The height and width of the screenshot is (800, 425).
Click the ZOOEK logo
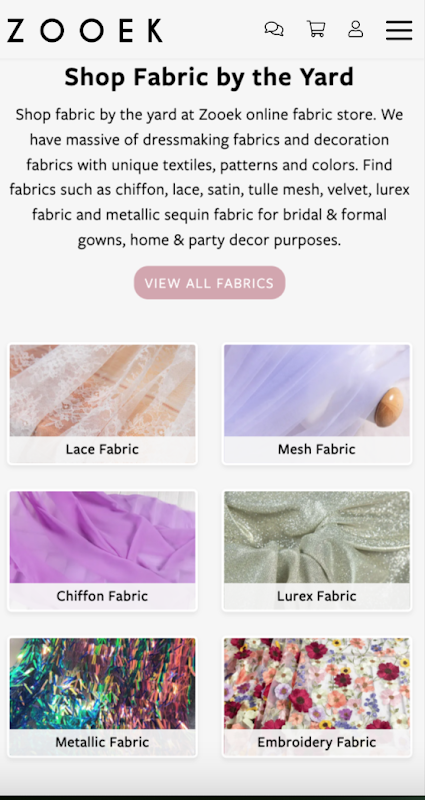(x=85, y=31)
